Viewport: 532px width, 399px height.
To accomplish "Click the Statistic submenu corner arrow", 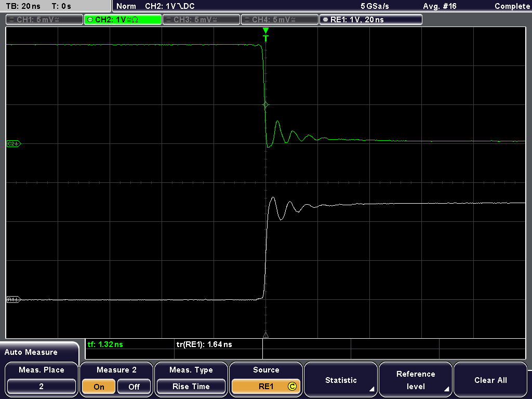I will pos(372,389).
